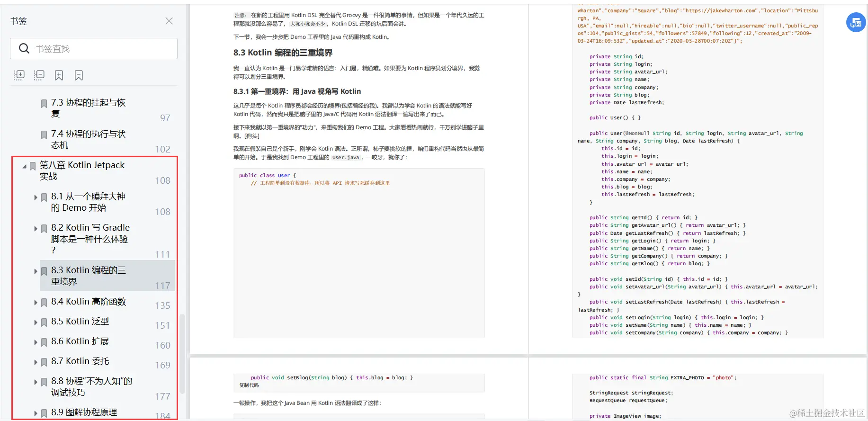
Task: Click the public User() constructor line
Action: click(615, 118)
